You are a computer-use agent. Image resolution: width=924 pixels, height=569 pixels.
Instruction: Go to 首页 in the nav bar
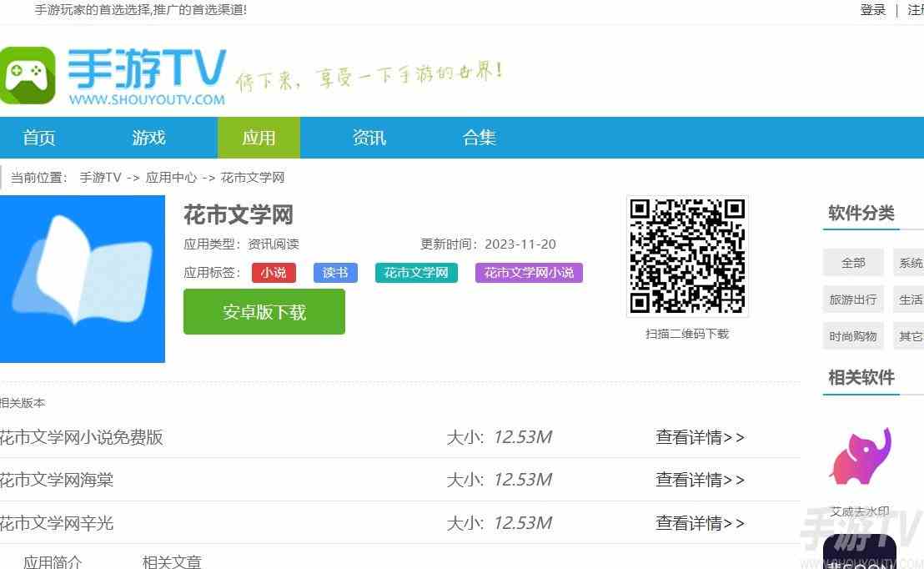39,138
